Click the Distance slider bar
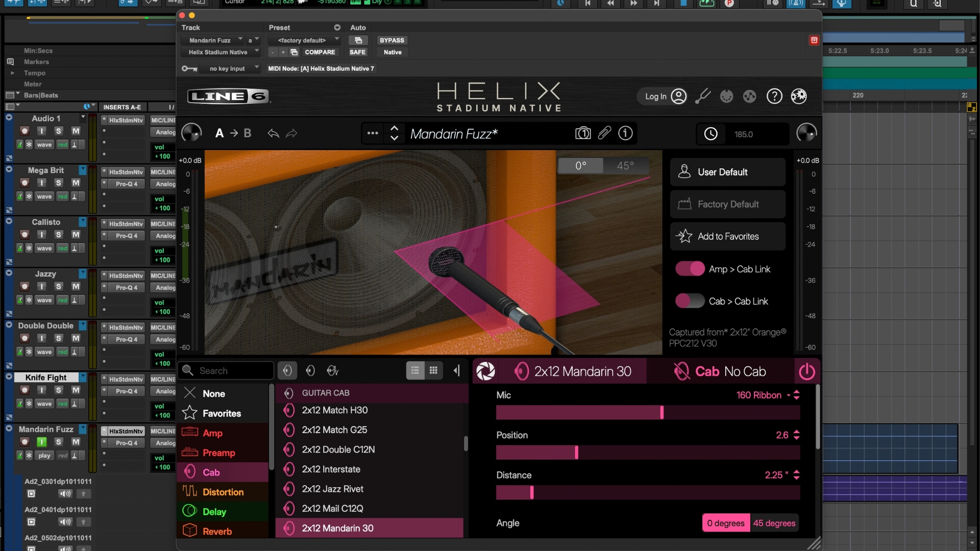The width and height of the screenshot is (980, 551). click(x=648, y=492)
